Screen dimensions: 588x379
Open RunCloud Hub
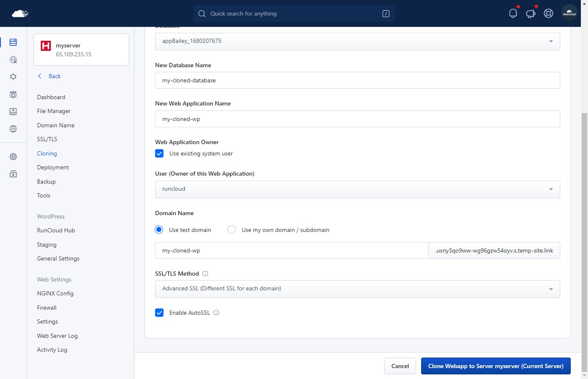coord(56,230)
